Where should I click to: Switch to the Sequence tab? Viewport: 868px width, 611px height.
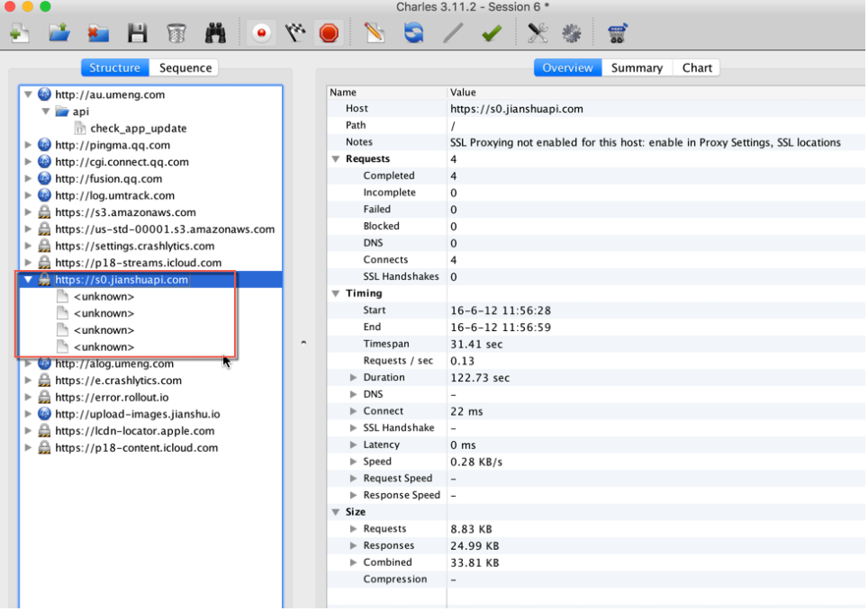tap(185, 67)
